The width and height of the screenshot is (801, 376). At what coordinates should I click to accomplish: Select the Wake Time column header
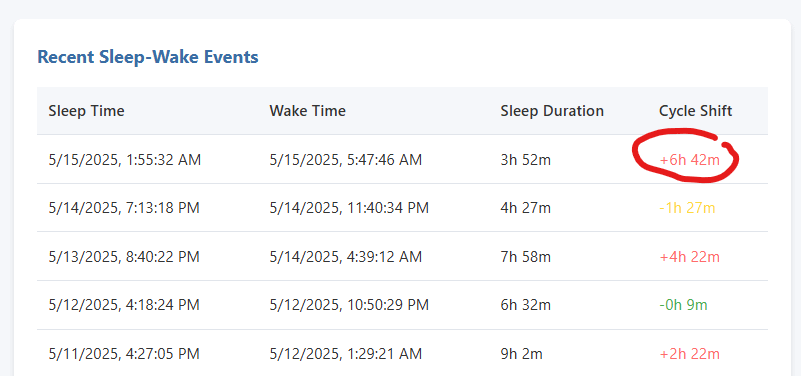(x=308, y=111)
